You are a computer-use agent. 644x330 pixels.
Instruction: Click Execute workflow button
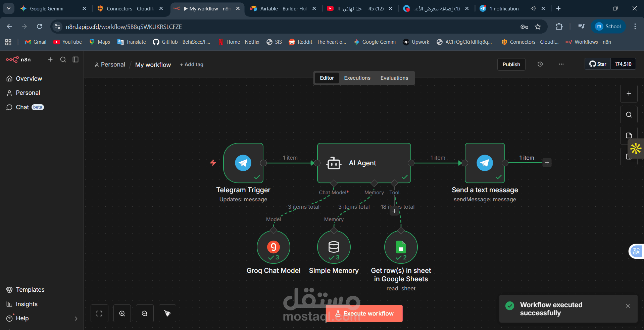(x=364, y=314)
